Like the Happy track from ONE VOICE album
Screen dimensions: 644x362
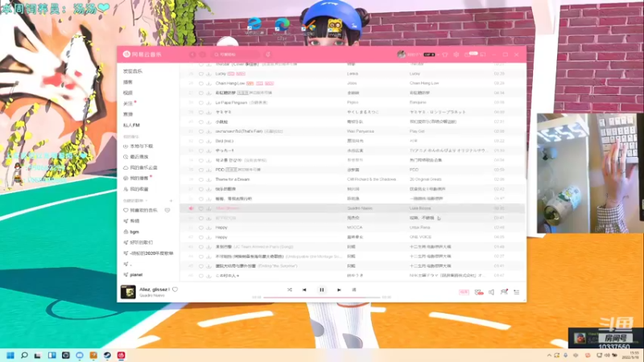pos(200,237)
